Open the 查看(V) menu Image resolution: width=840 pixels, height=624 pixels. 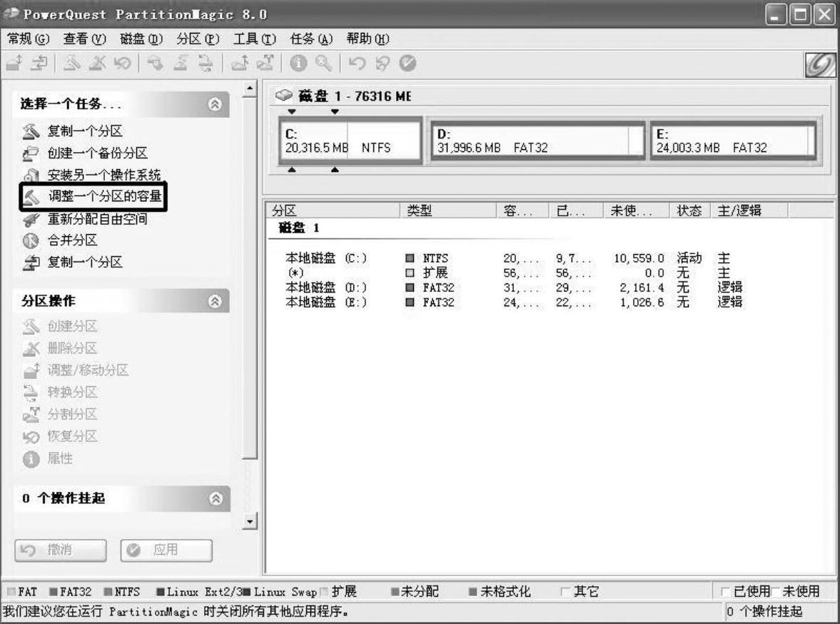tap(85, 39)
